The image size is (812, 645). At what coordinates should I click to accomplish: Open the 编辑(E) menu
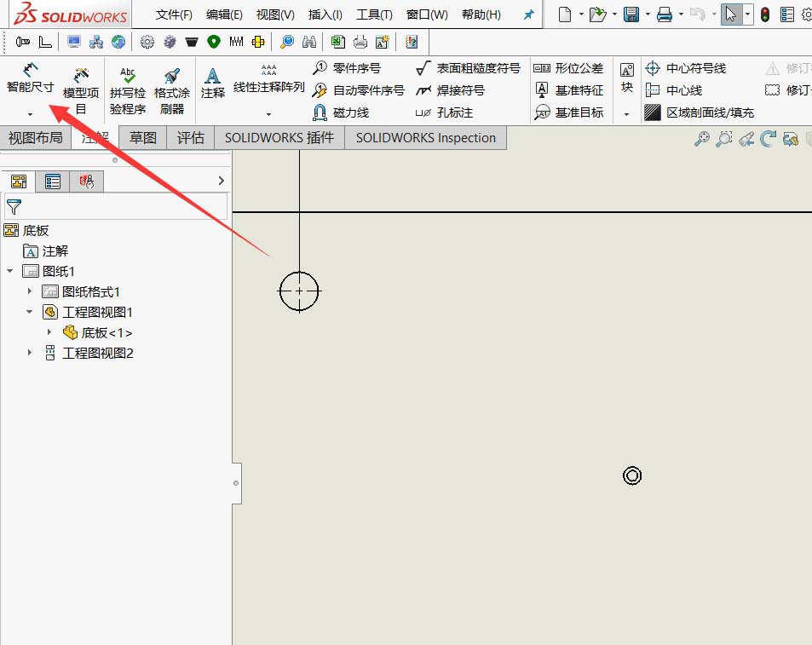tap(224, 14)
